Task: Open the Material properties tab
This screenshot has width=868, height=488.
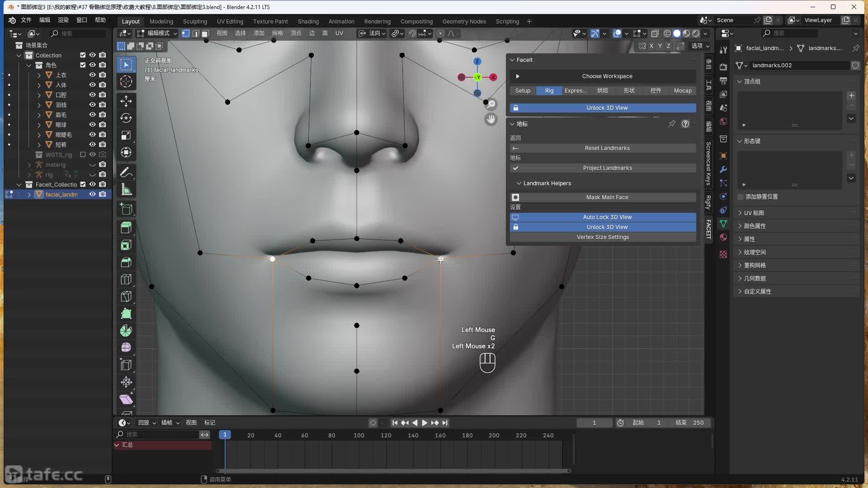Action: point(723,238)
